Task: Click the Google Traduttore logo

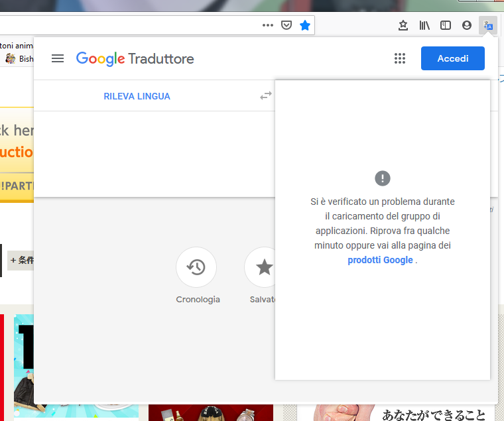Action: (135, 58)
